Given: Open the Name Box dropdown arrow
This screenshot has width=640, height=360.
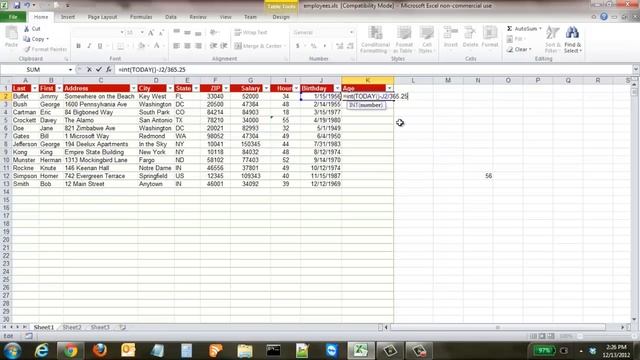Looking at the screenshot, I should click(x=70, y=70).
